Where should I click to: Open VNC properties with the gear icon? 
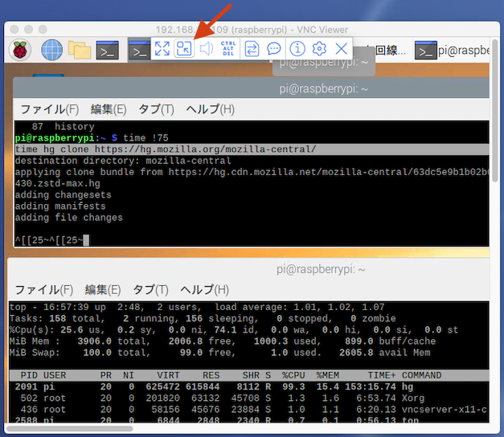(319, 49)
